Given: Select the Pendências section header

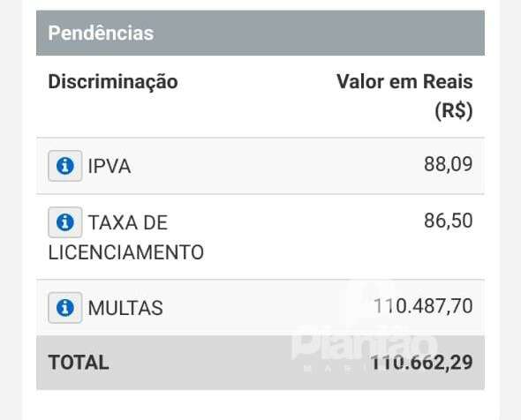Looking at the screenshot, I should tap(260, 33).
